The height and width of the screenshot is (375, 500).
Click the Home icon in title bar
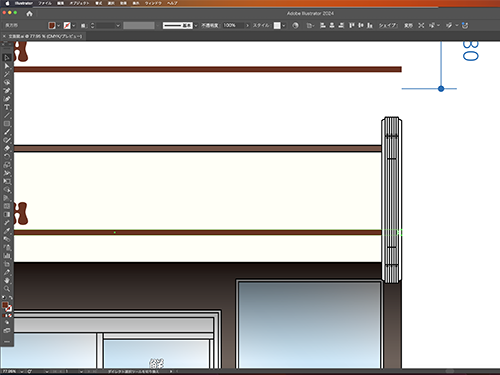(29, 14)
